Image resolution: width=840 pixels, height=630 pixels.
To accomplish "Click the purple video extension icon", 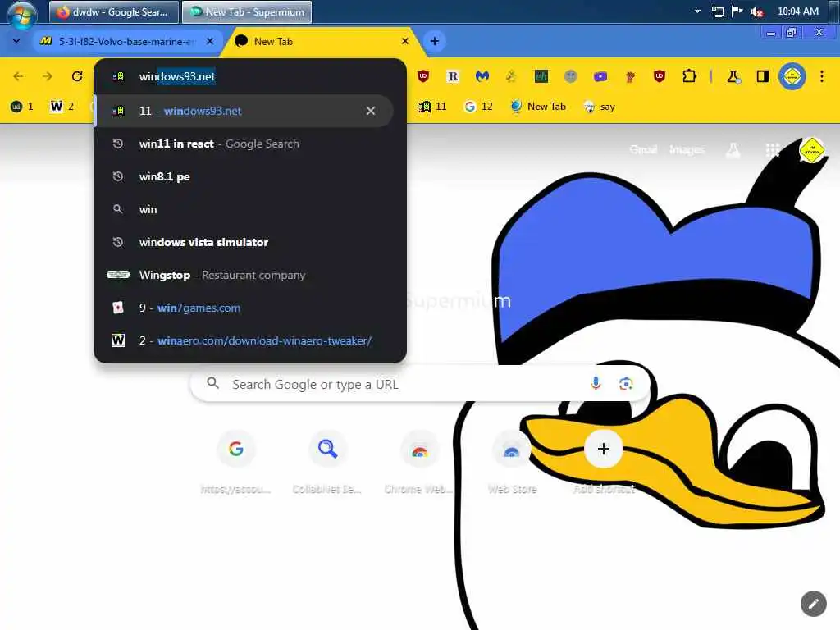I will [x=600, y=76].
